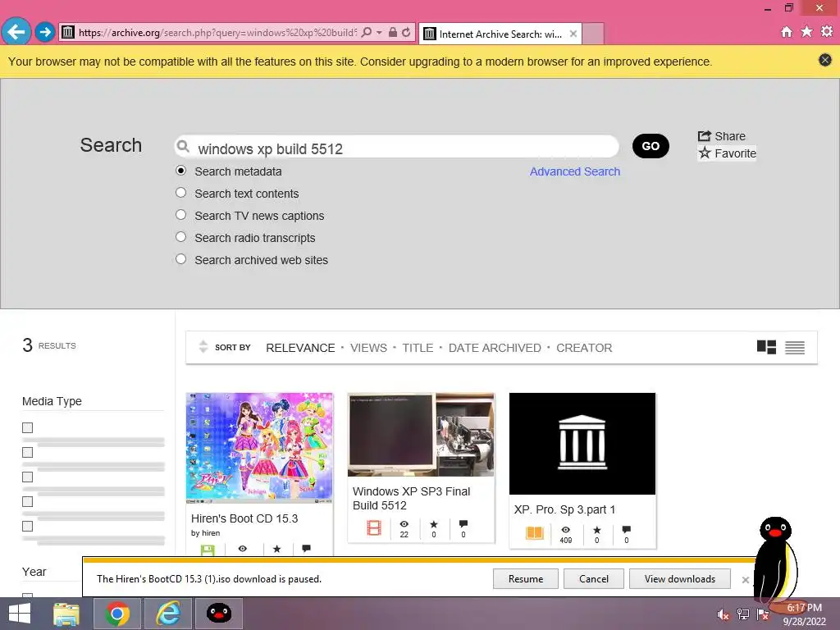Open the Windows Start button
This screenshot has height=630, width=840.
[20, 614]
